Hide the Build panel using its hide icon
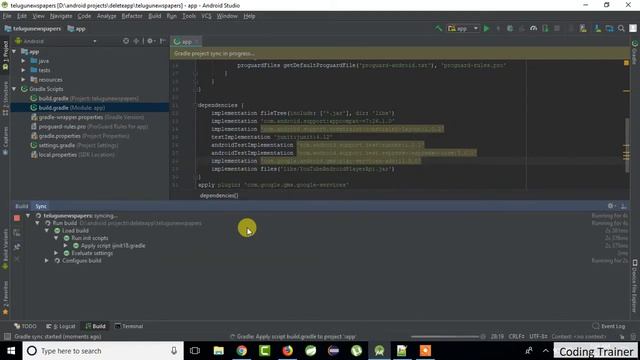 623,206
